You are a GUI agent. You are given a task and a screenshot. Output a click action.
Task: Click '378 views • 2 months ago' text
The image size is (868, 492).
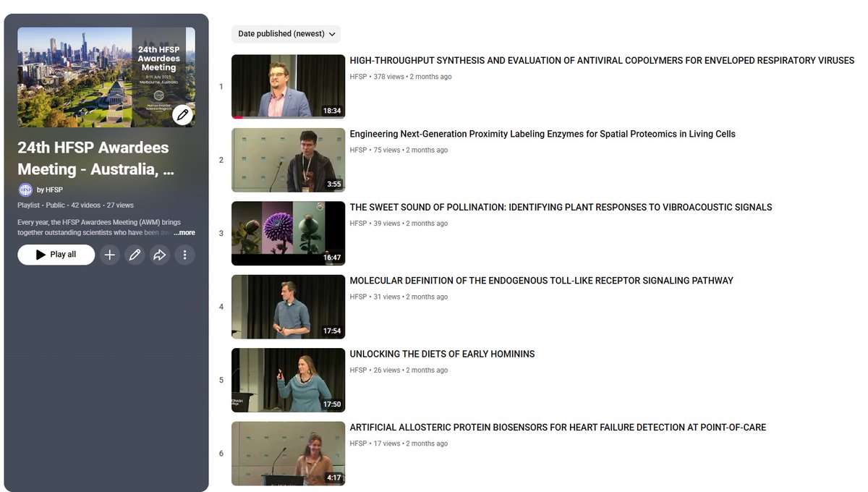[412, 77]
